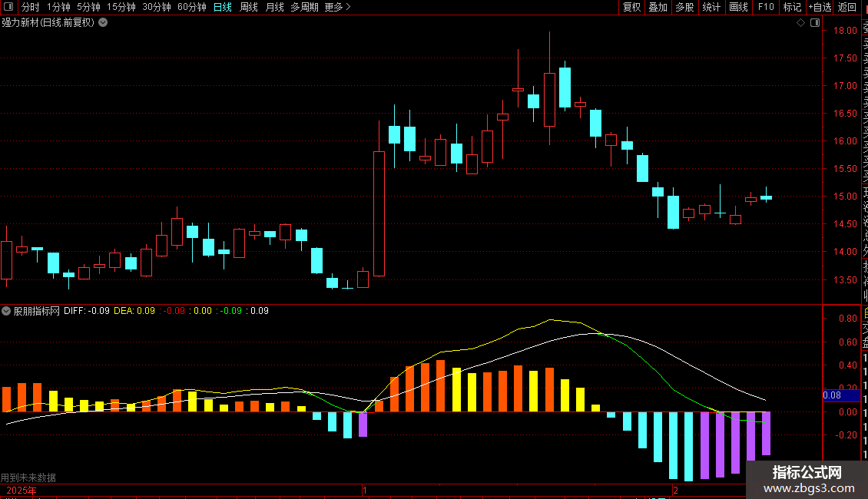The image size is (868, 499).
Task: Click the 用到未来数据 notice text
Action: [28, 478]
